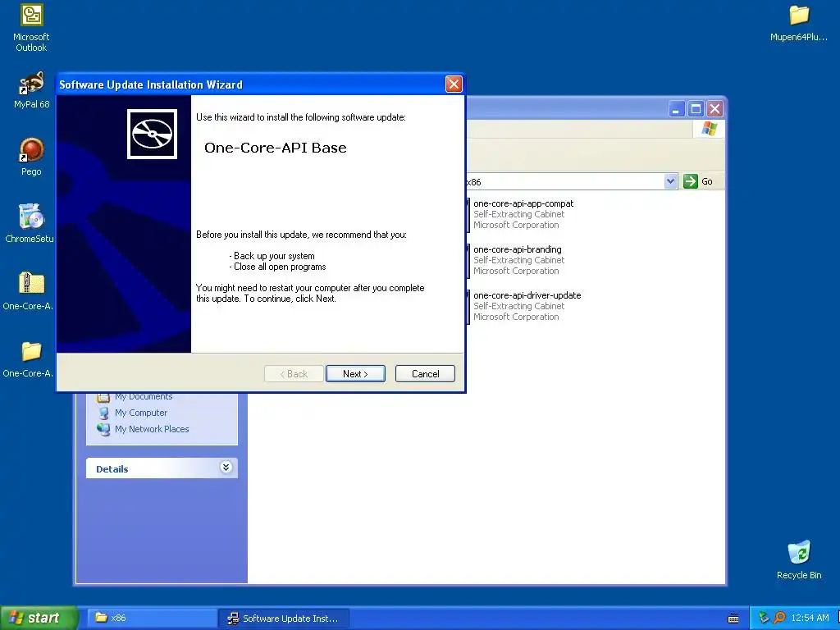Click the orange magnifier tray icon

pyautogui.click(x=779, y=618)
